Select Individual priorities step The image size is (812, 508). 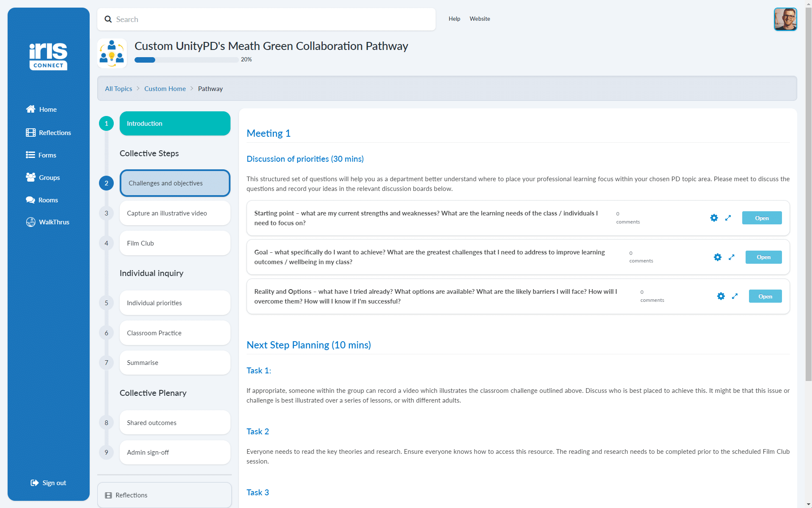pos(175,303)
